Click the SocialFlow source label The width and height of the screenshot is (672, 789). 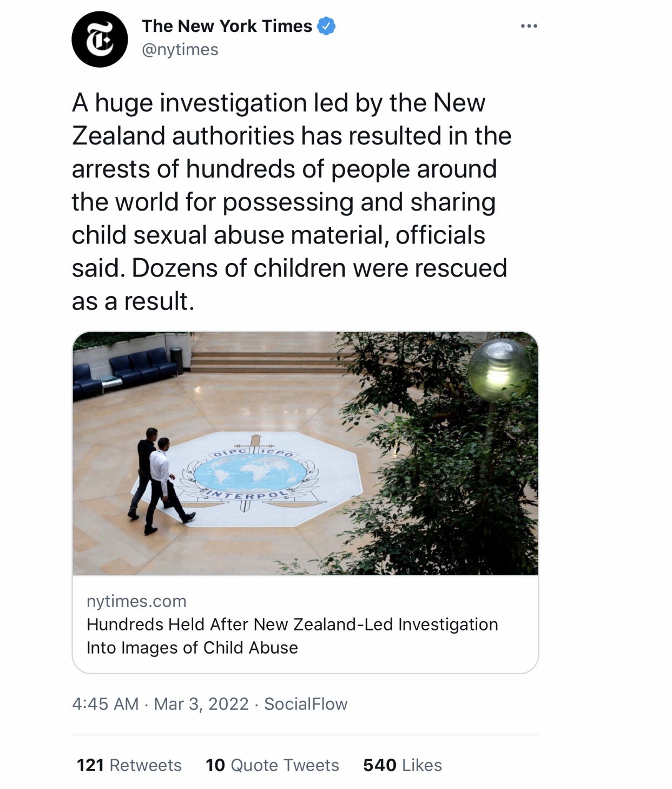click(306, 704)
